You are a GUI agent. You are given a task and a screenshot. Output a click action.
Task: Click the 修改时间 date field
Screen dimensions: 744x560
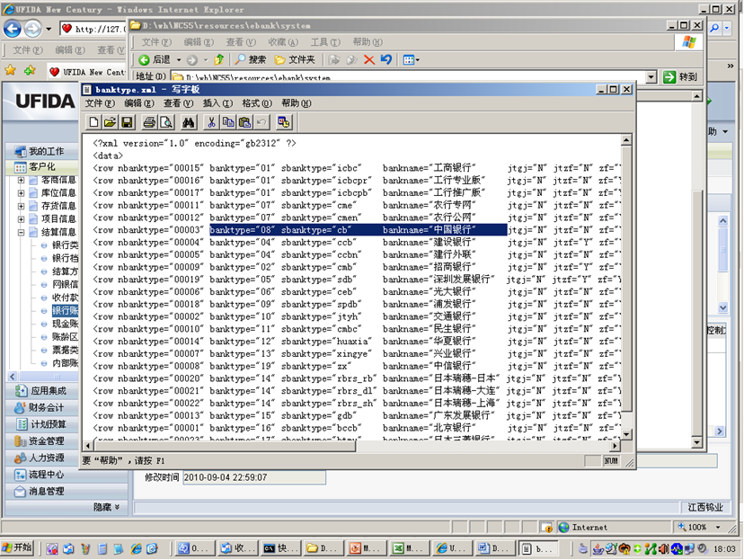tap(254, 477)
